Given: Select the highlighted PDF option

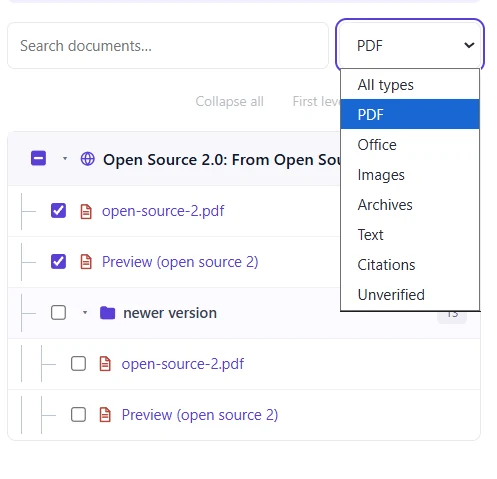Looking at the screenshot, I should (410, 114).
